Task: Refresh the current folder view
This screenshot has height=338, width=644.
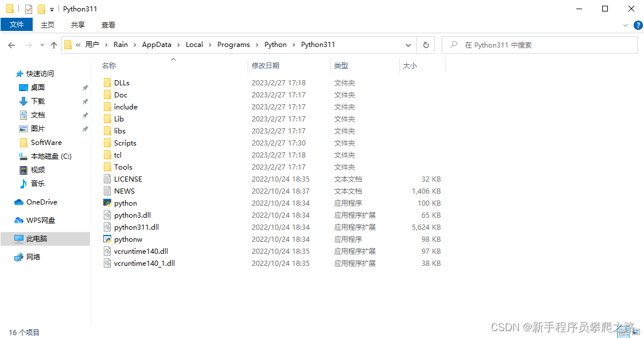Action: tap(426, 45)
